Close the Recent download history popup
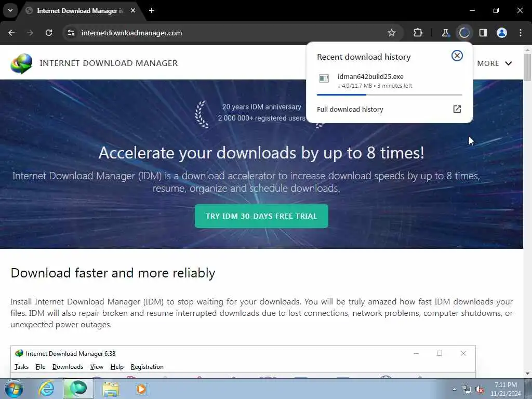 tap(457, 56)
